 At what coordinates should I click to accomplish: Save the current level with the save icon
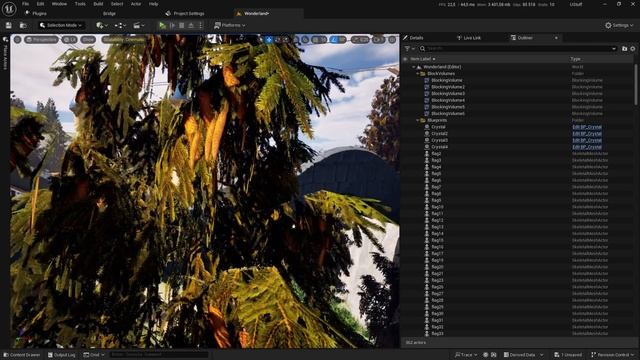[x=9, y=25]
